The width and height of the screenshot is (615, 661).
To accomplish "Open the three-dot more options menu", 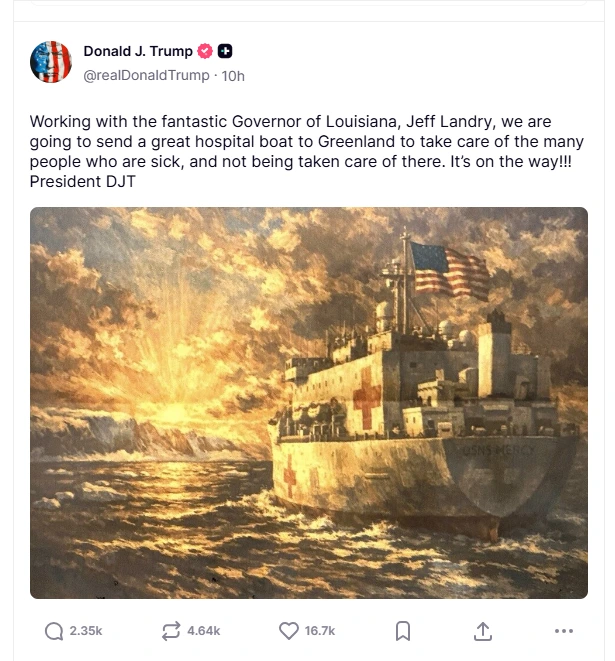I will (564, 631).
